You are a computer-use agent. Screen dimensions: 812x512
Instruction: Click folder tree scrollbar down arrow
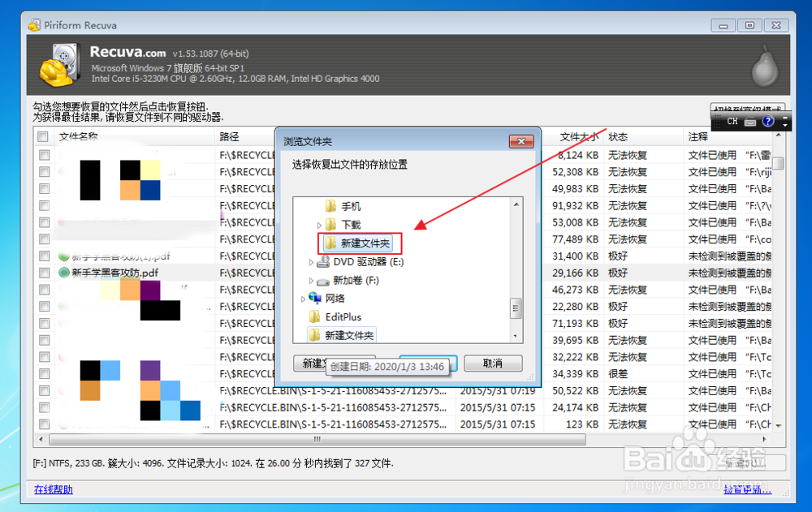tap(516, 337)
